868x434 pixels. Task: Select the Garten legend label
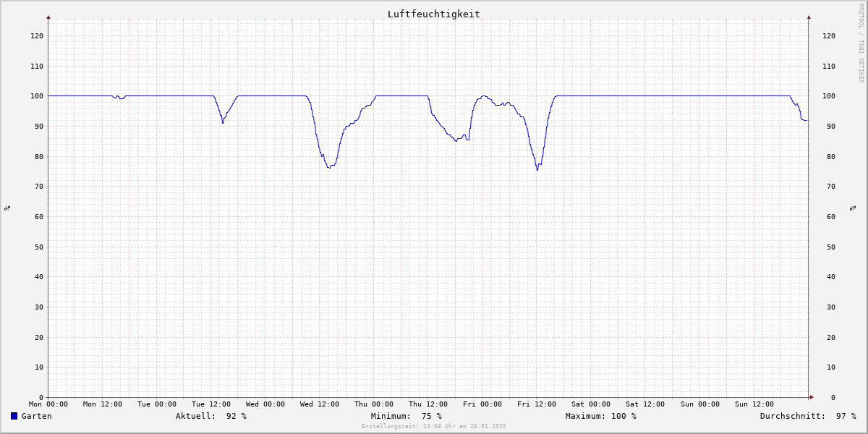(37, 416)
